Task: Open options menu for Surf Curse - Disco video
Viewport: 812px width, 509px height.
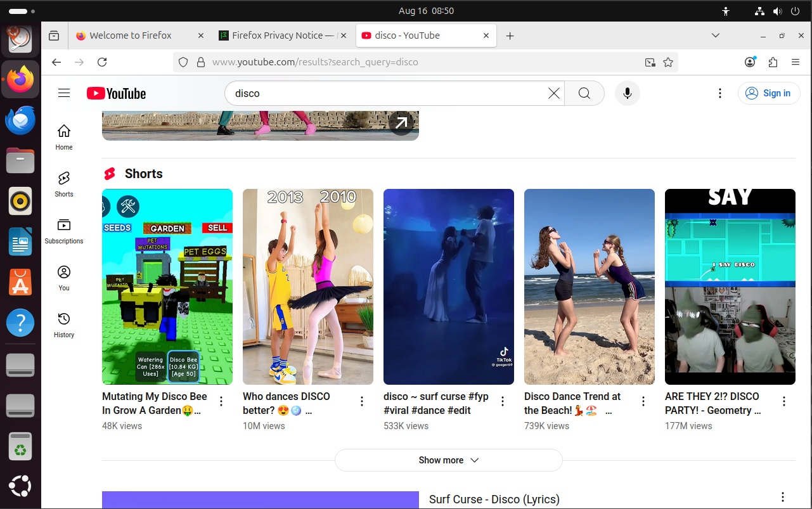Action: [783, 497]
